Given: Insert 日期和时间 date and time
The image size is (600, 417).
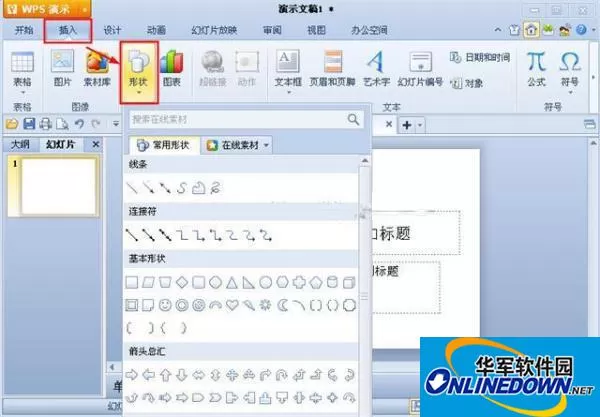Looking at the screenshot, I should [x=480, y=58].
